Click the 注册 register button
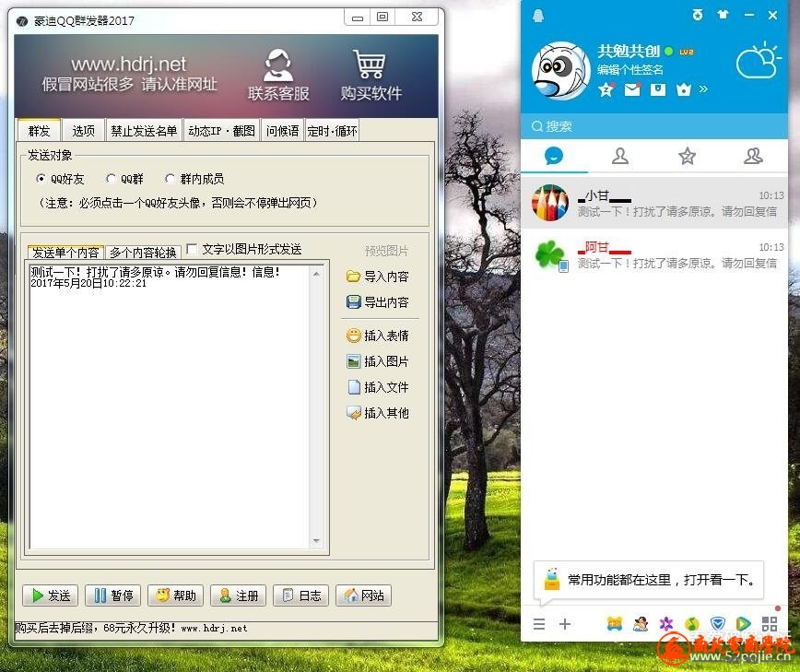 239,595
